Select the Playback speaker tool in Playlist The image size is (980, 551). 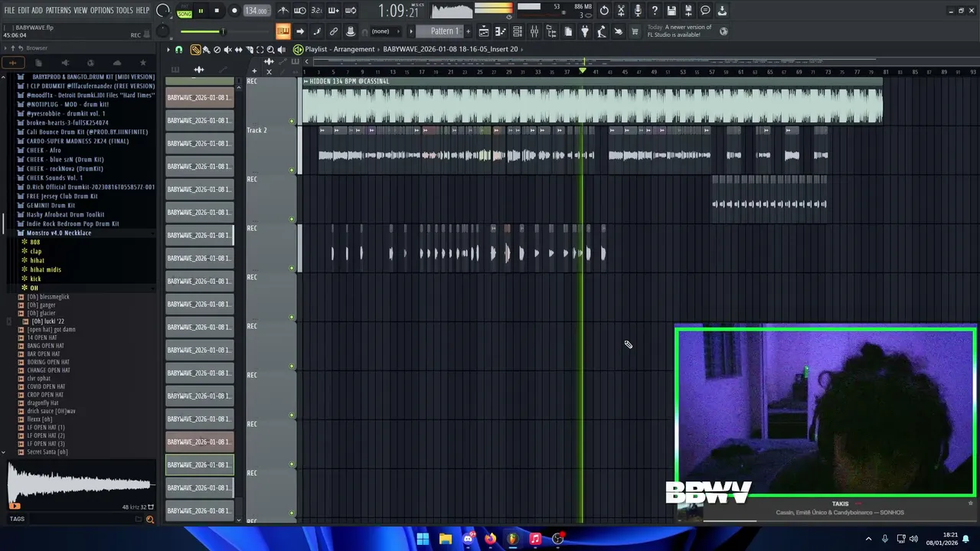281,50
